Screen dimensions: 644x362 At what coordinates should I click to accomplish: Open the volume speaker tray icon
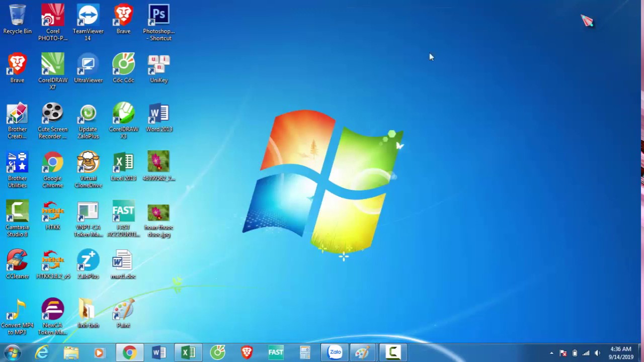(x=597, y=353)
